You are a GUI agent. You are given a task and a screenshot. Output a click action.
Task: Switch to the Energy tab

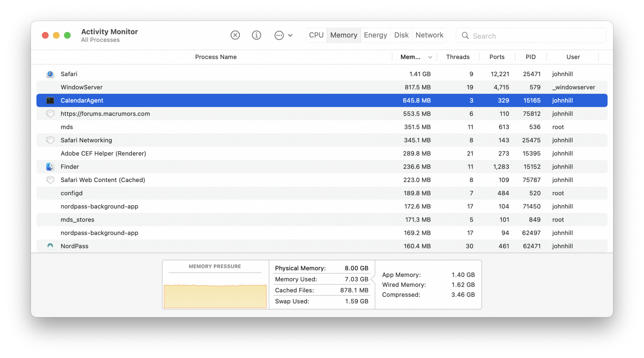pos(375,35)
